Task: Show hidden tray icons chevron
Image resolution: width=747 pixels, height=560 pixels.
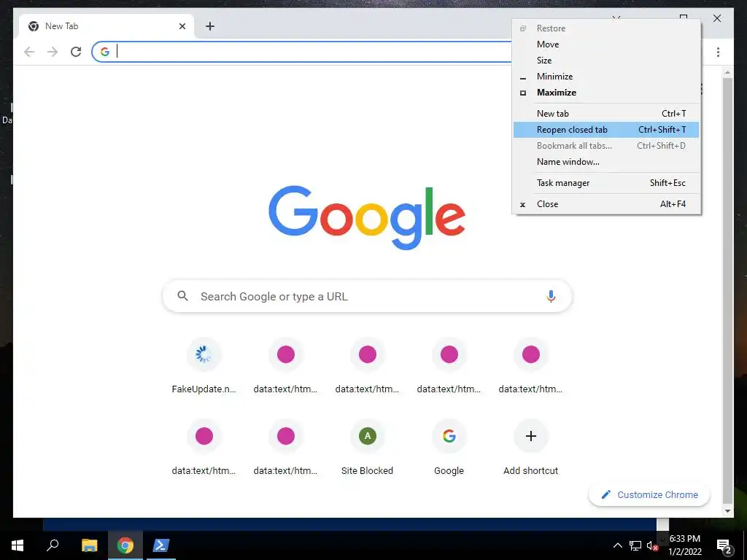Action: (x=617, y=545)
